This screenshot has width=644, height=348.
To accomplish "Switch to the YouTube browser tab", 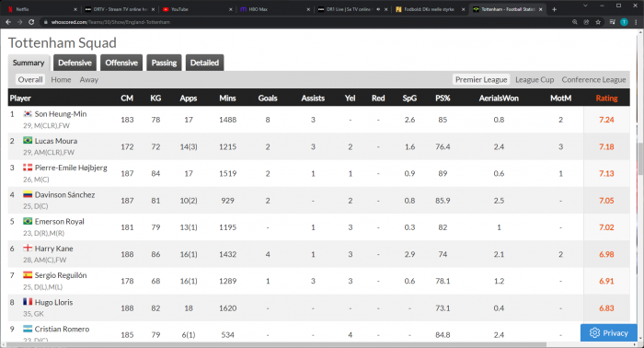I will tap(196, 9).
